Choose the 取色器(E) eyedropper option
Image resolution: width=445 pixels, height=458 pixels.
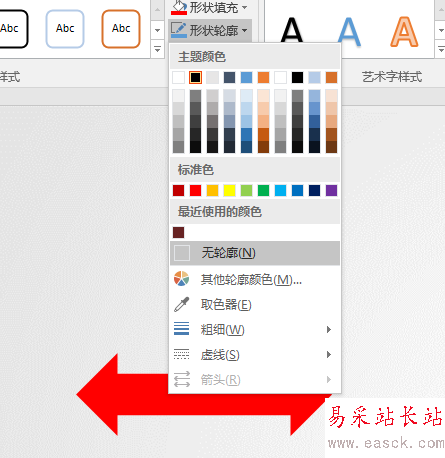[x=255, y=304]
